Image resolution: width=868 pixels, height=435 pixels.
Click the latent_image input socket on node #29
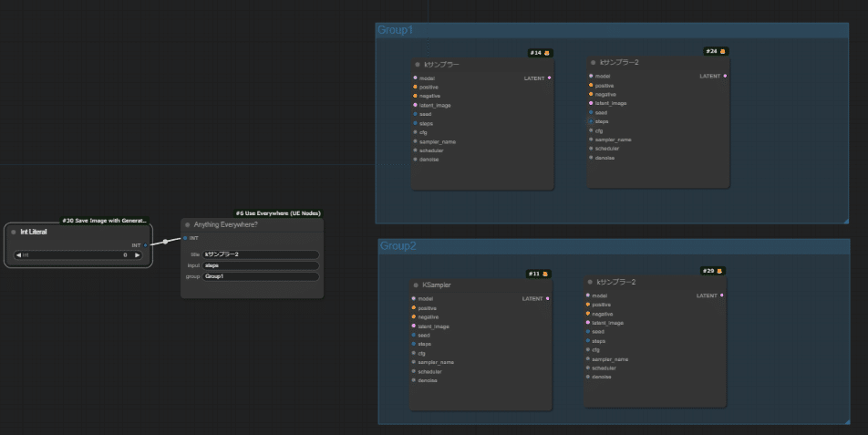coord(588,323)
